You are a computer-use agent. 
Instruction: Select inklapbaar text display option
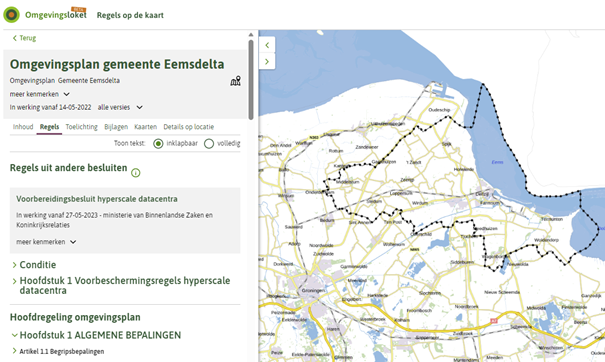[158, 144]
